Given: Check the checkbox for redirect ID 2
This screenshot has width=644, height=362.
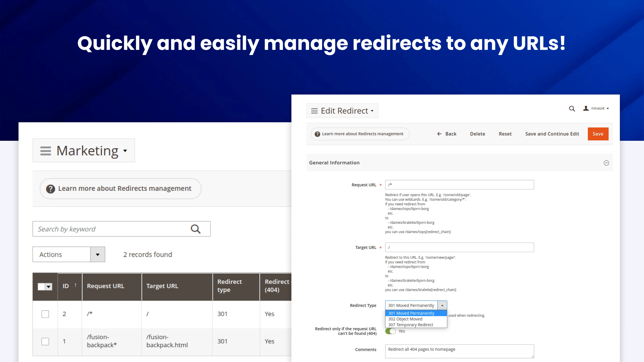Looking at the screenshot, I should (45, 314).
